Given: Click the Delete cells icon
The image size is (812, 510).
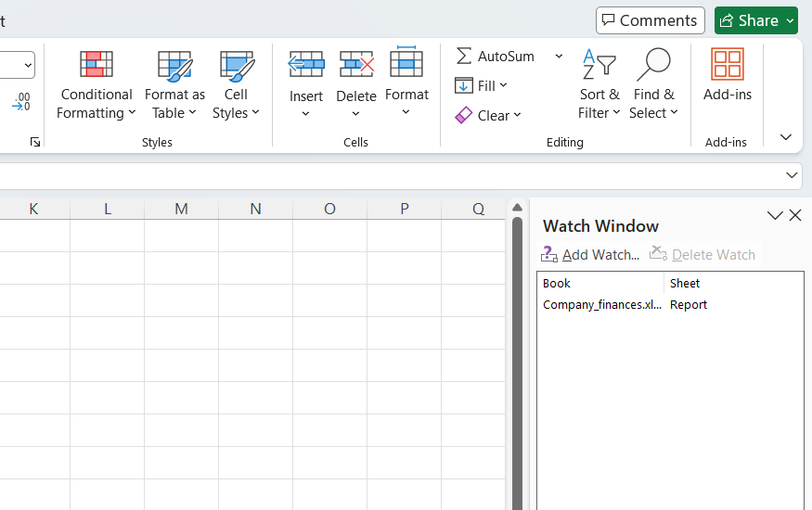Looking at the screenshot, I should point(356,64).
